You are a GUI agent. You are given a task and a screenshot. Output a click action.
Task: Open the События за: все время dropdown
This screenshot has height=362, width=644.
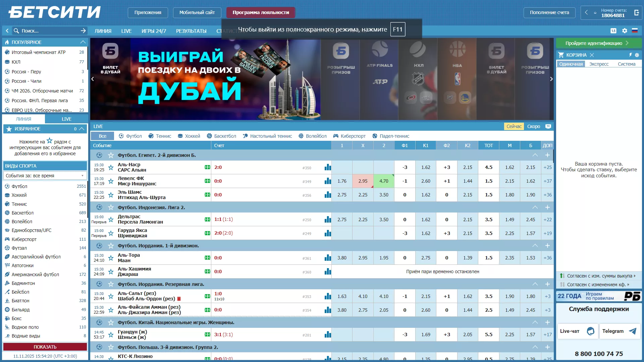click(45, 175)
